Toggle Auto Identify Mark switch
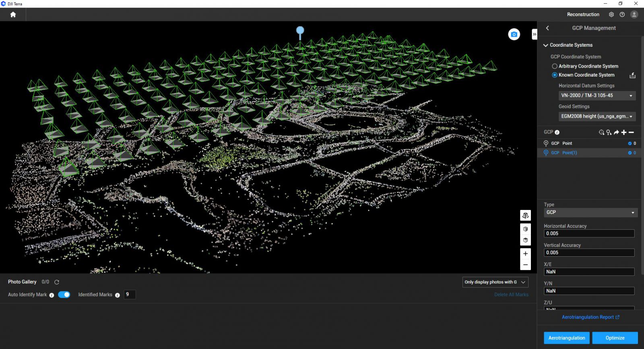Viewport: 644px width, 349px height. 64,295
